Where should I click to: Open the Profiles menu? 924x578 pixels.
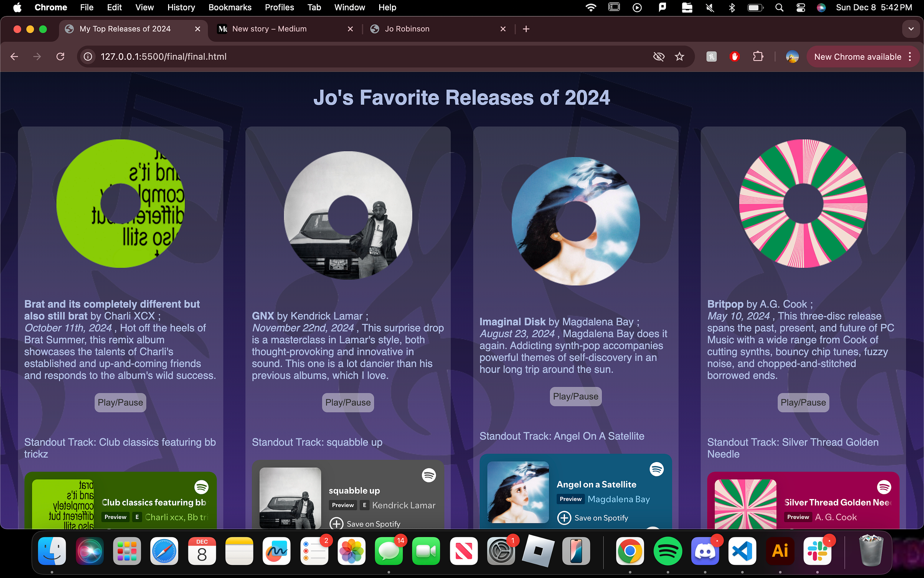coord(279,7)
